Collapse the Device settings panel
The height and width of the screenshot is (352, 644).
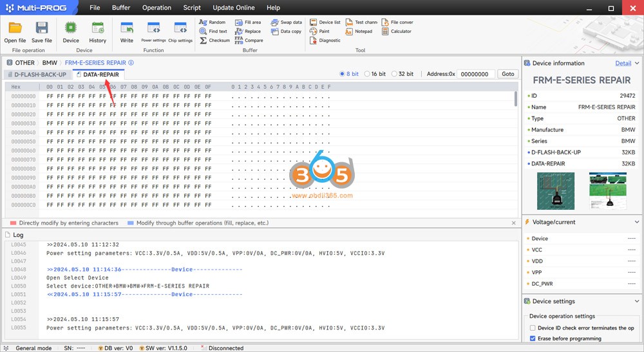tap(637, 301)
